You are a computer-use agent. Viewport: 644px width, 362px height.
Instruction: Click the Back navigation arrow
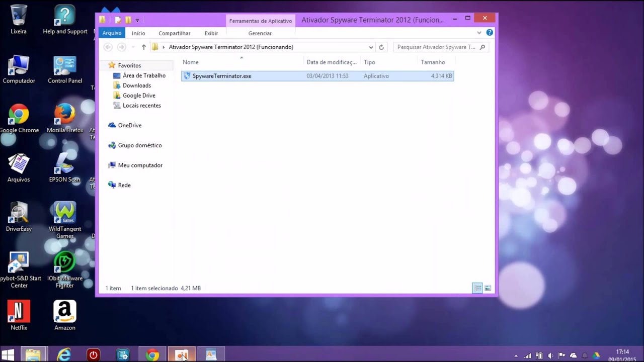pyautogui.click(x=108, y=47)
